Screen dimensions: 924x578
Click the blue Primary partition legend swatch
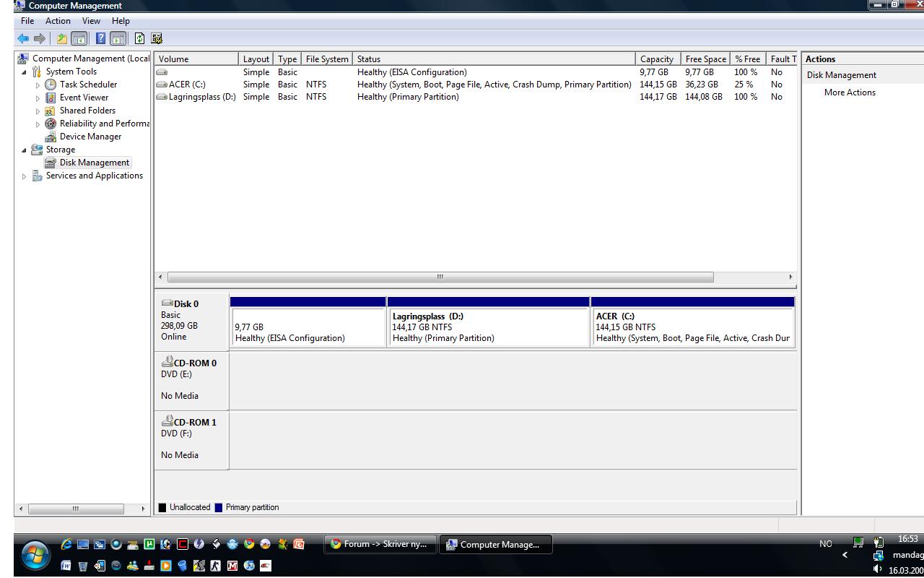point(219,508)
